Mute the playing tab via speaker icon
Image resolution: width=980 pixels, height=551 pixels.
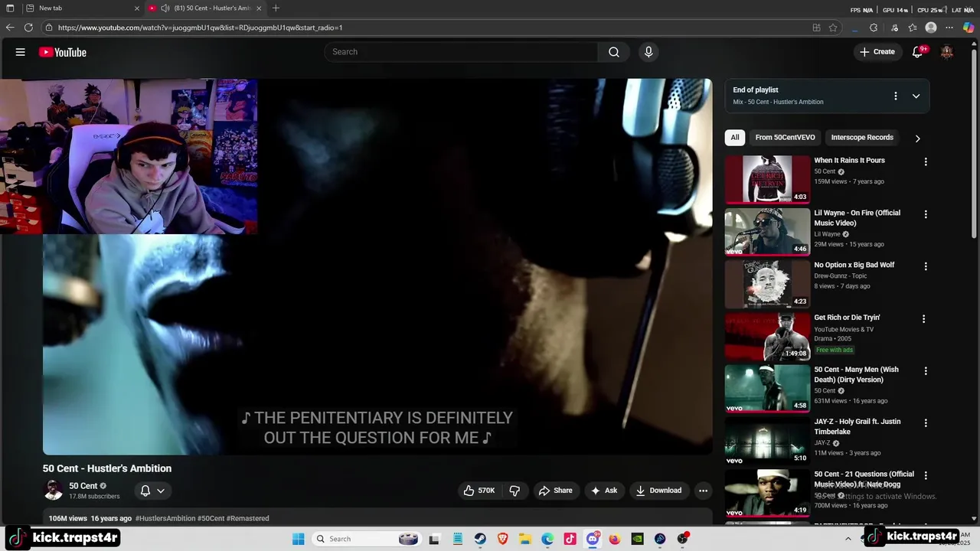165,8
